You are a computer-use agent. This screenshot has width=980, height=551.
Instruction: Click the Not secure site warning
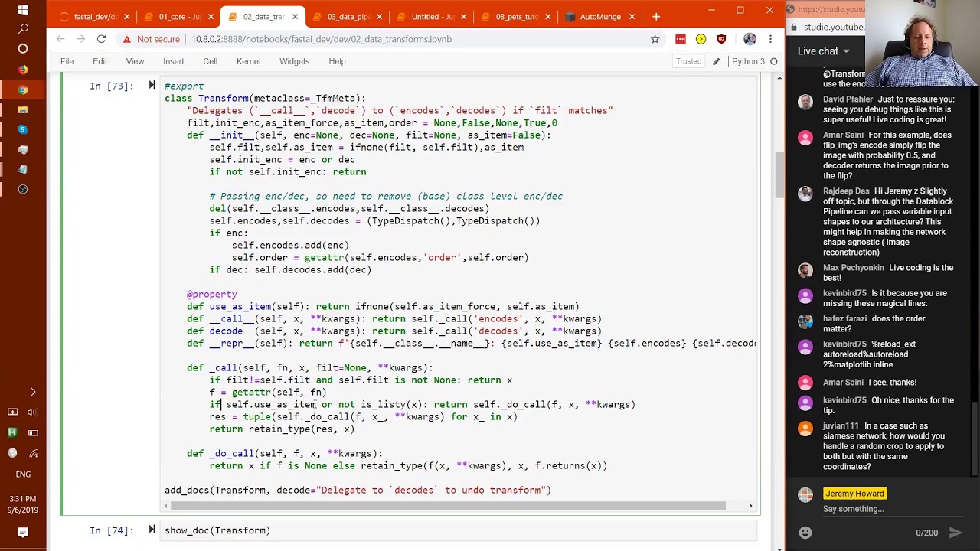tap(152, 39)
